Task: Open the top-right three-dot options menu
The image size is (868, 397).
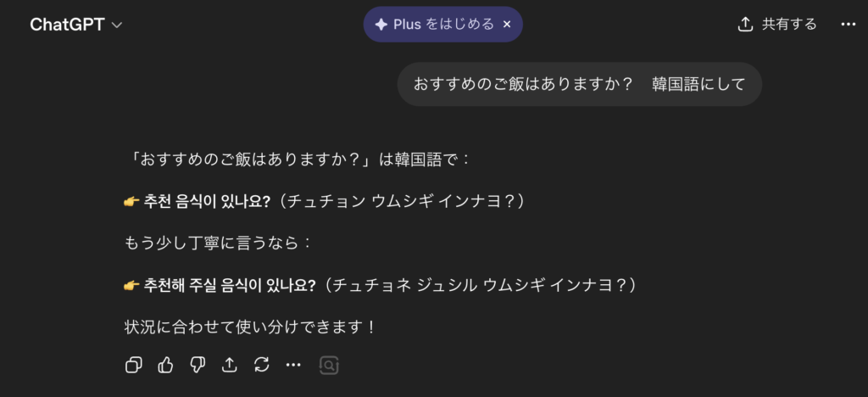Action: click(848, 25)
